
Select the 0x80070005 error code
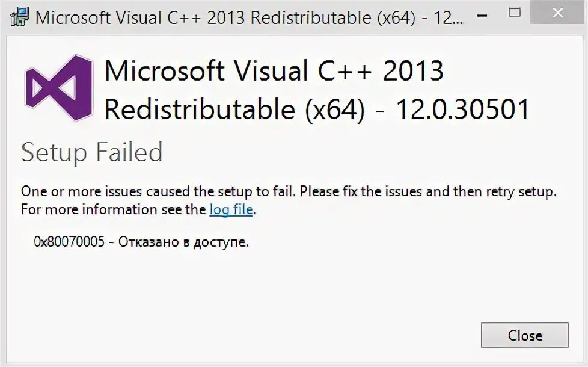(69, 242)
